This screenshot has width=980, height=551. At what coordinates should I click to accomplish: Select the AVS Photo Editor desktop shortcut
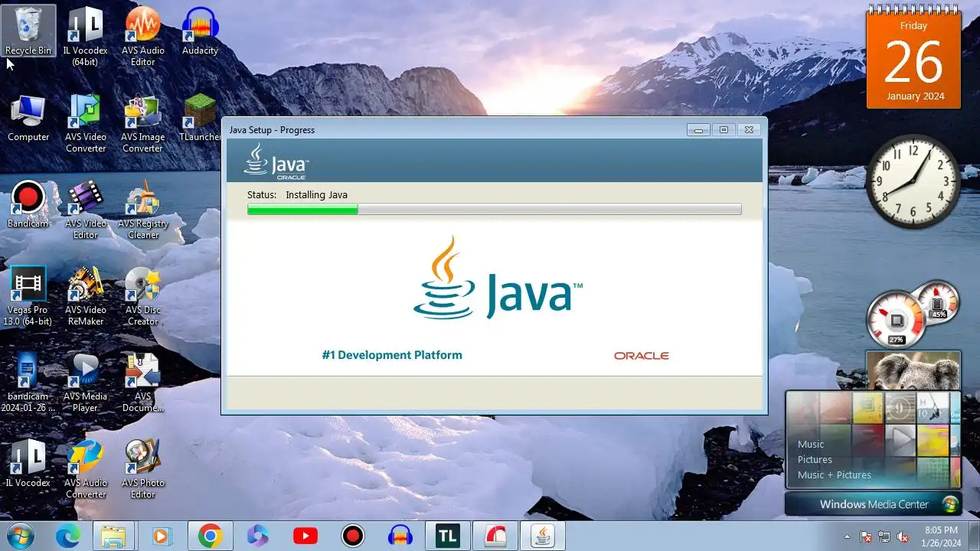142,469
